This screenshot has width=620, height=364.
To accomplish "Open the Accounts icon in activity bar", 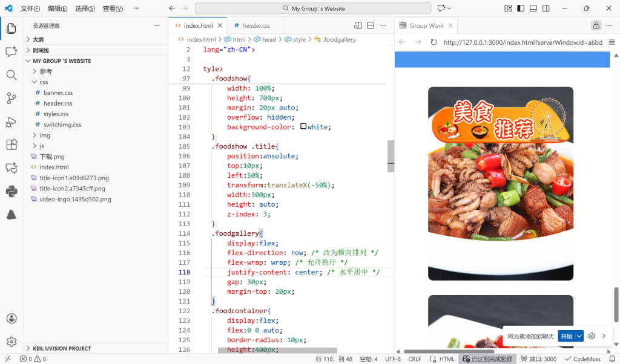I will (x=11, y=319).
